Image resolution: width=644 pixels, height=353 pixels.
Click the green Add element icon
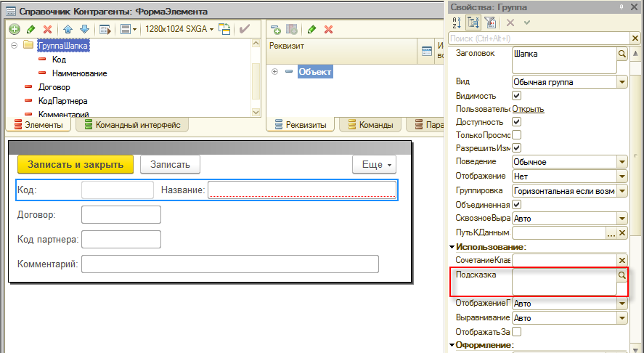point(15,29)
